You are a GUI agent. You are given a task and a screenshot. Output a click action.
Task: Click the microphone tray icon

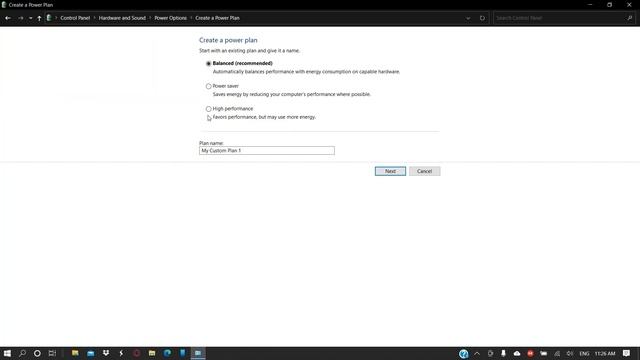click(x=503, y=353)
